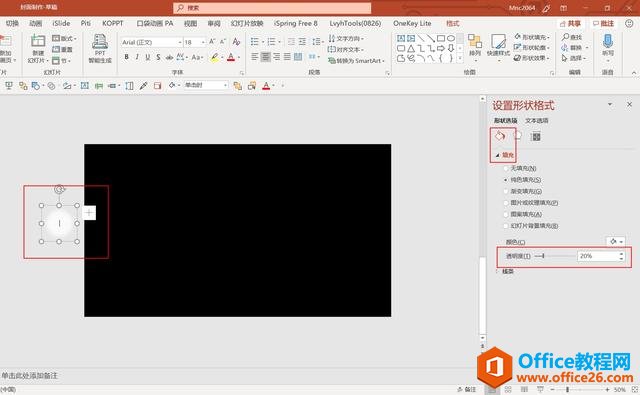Image resolution: width=640 pixels, height=395 pixels.
Task: Click the 透明度 transparency slider track
Action: 555,256
